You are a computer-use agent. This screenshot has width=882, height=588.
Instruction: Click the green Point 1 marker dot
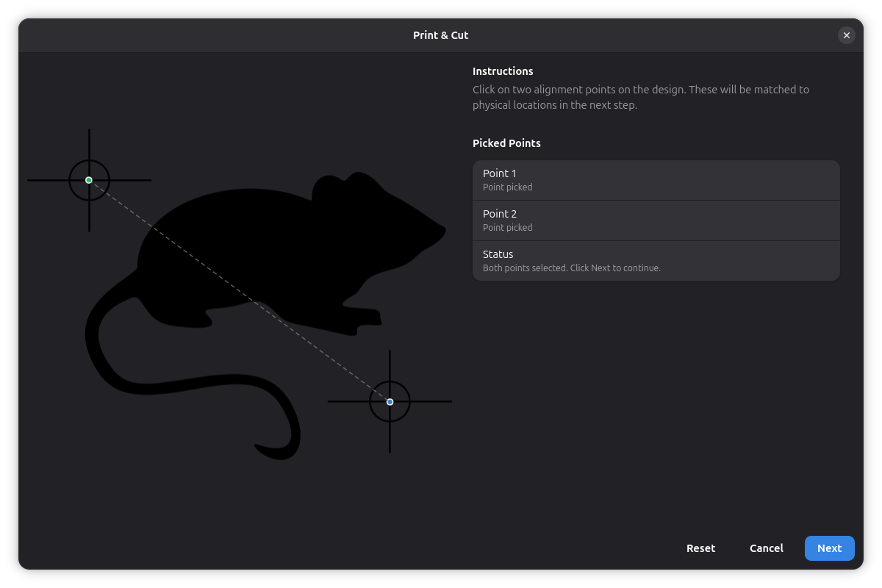tap(89, 180)
